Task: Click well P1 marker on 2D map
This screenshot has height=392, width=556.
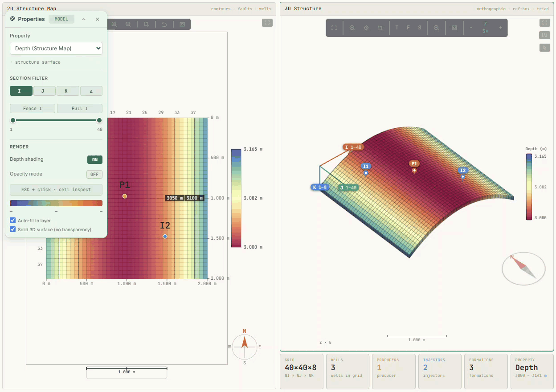Action: 125,196
